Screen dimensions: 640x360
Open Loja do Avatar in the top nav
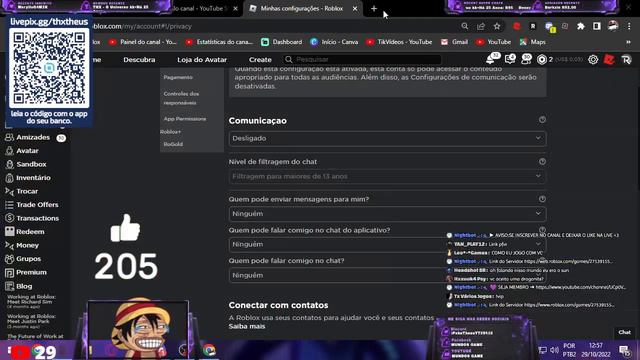coord(202,60)
